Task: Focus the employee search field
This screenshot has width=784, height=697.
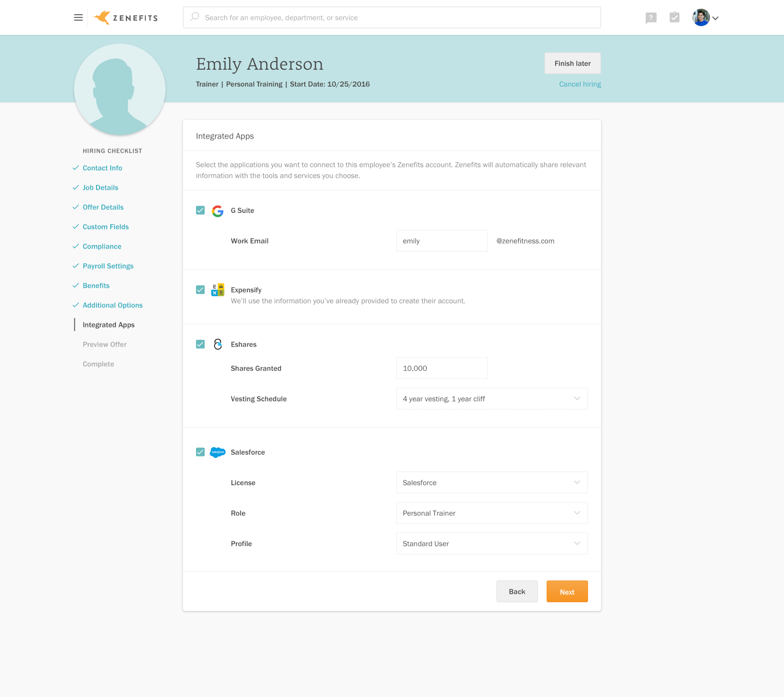Action: (392, 18)
